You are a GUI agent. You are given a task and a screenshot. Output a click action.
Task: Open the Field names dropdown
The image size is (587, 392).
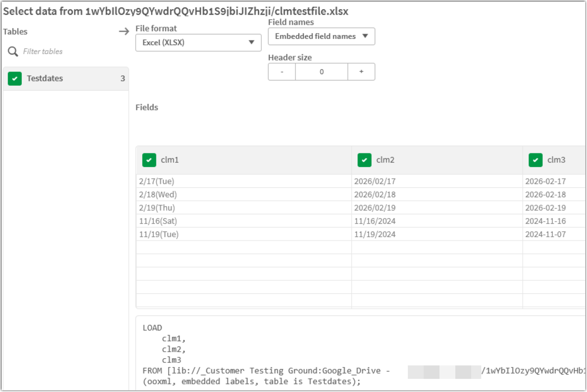point(321,36)
